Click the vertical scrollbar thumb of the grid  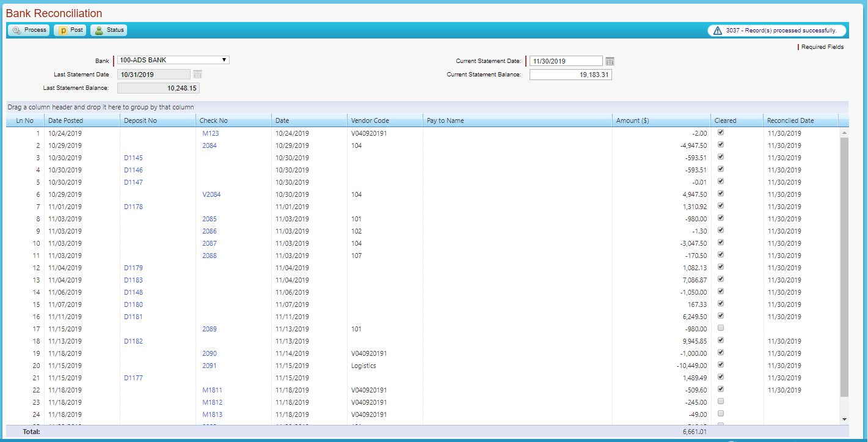point(844,267)
